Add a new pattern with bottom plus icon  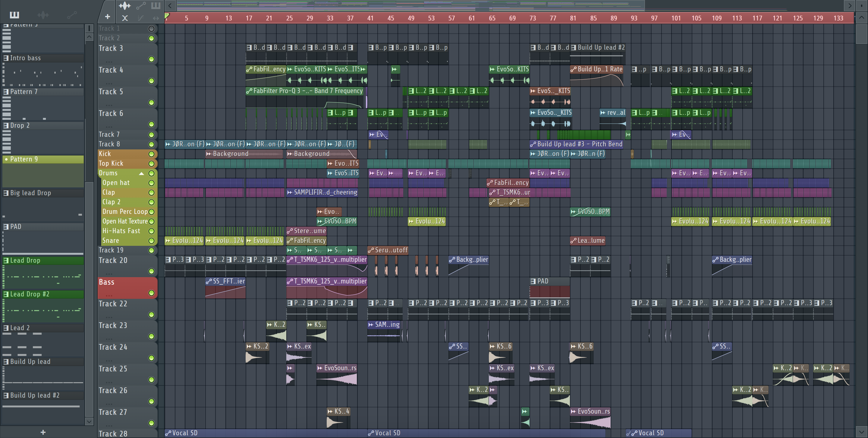[43, 432]
